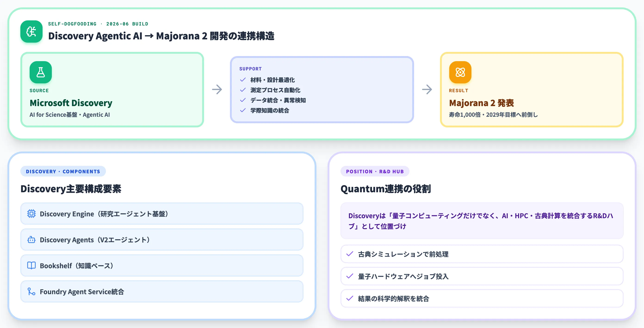644x328 pixels.
Task: Click the checkmark beside 古典シミュレーションで前処理
Action: click(x=350, y=254)
